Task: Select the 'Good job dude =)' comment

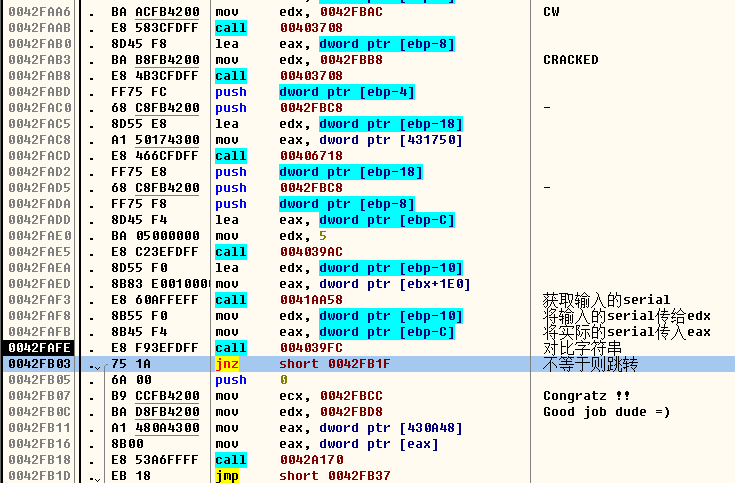Action: click(x=607, y=412)
